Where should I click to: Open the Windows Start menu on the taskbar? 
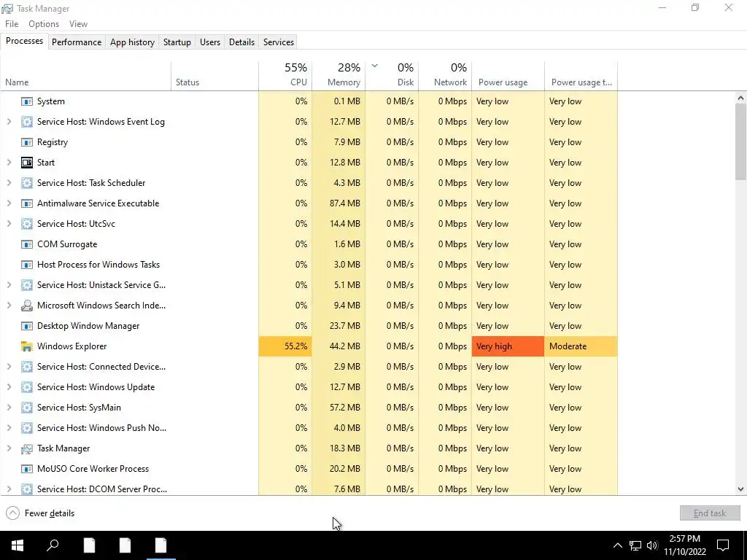coord(18,545)
